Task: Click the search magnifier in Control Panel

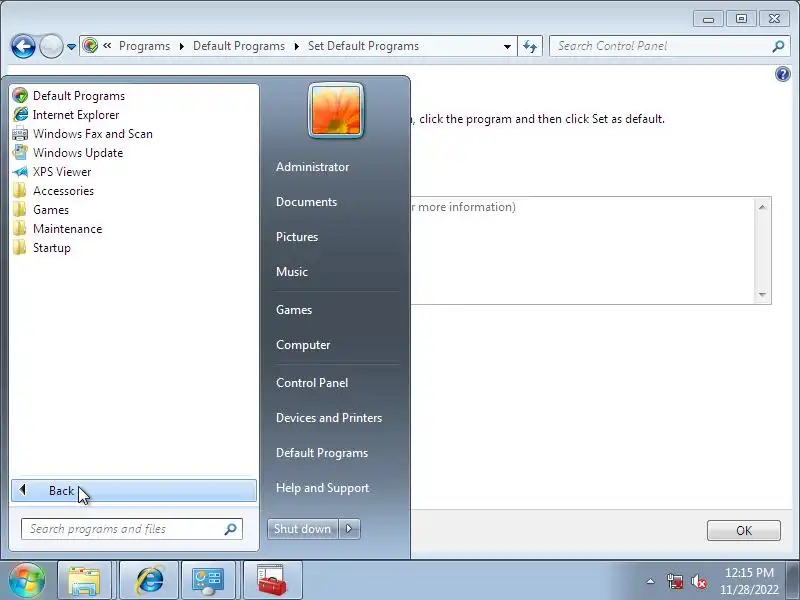Action: coord(778,46)
